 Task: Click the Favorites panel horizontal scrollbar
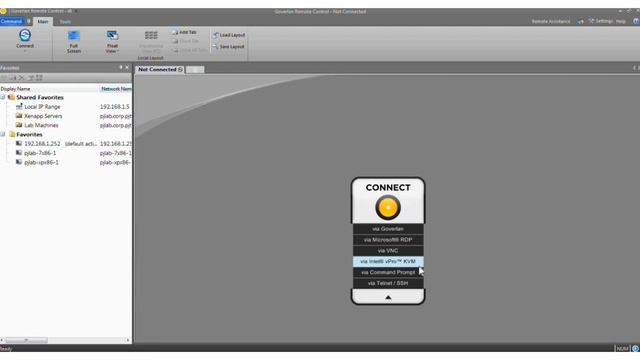coord(26,340)
